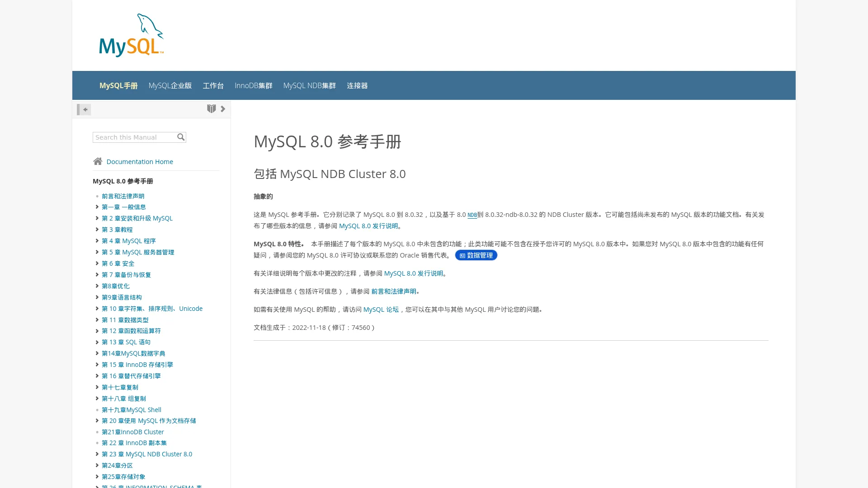Click the home icon beside Documentation Home

(98, 161)
